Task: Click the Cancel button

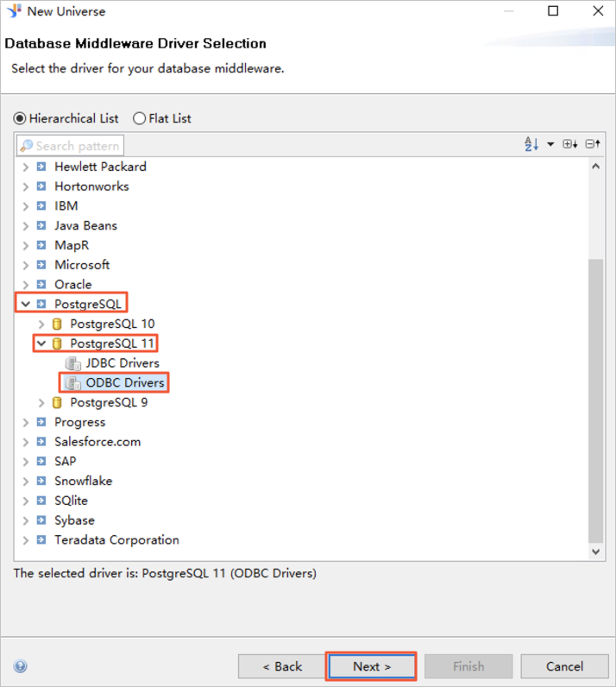Action: [x=564, y=666]
